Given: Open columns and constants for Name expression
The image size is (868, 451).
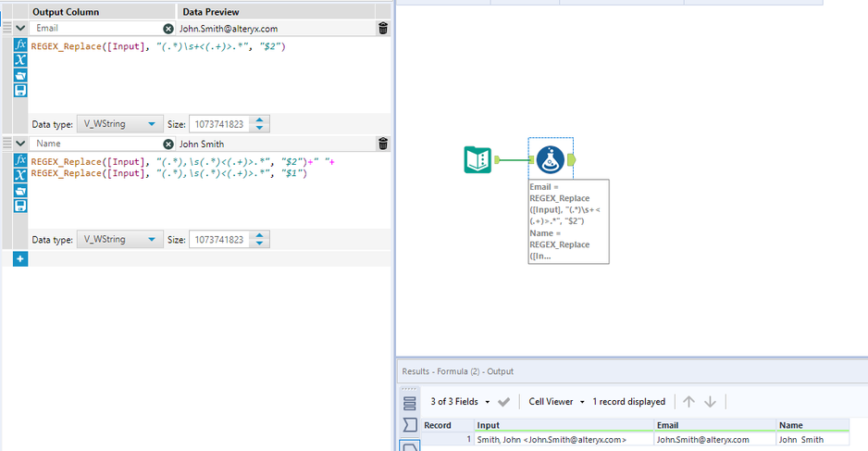Looking at the screenshot, I should point(20,175).
